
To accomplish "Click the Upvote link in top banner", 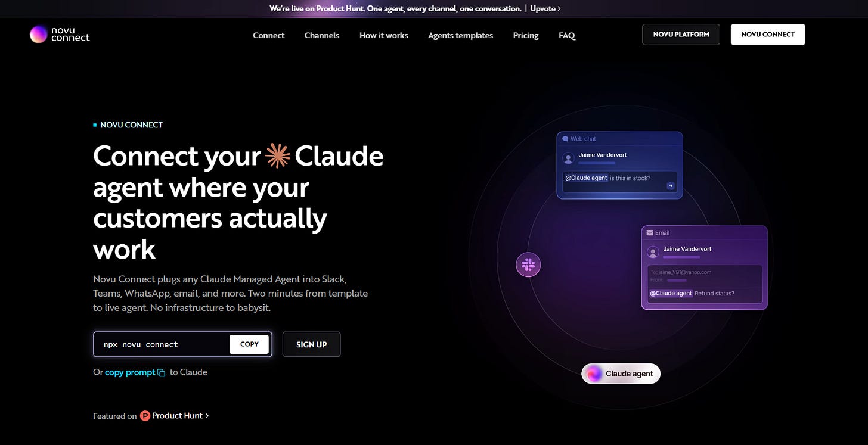I will (545, 8).
